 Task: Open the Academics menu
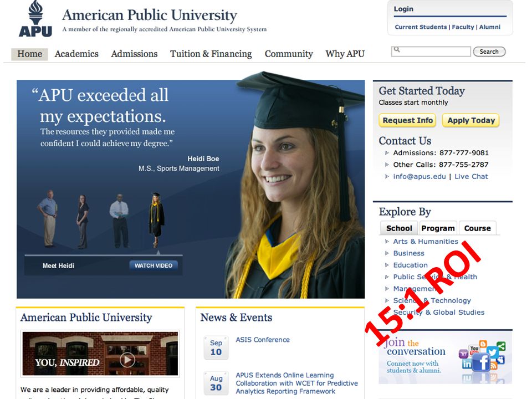pyautogui.click(x=76, y=54)
